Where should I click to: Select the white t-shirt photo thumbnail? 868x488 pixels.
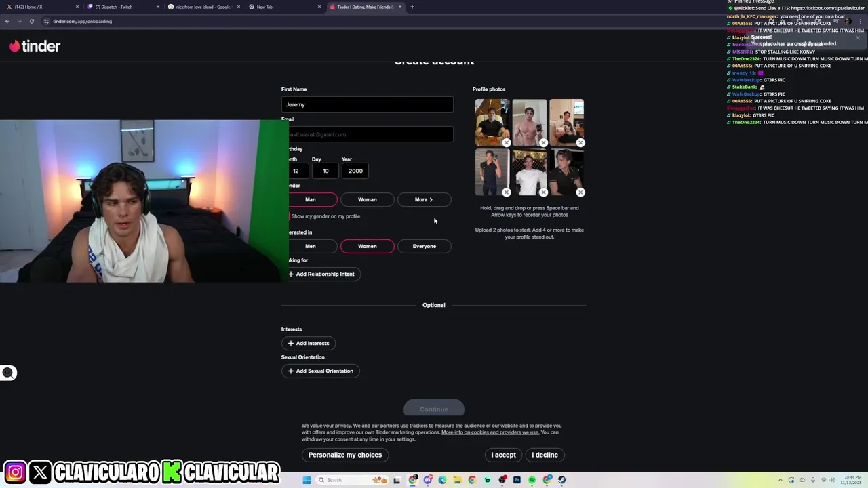coord(529,171)
